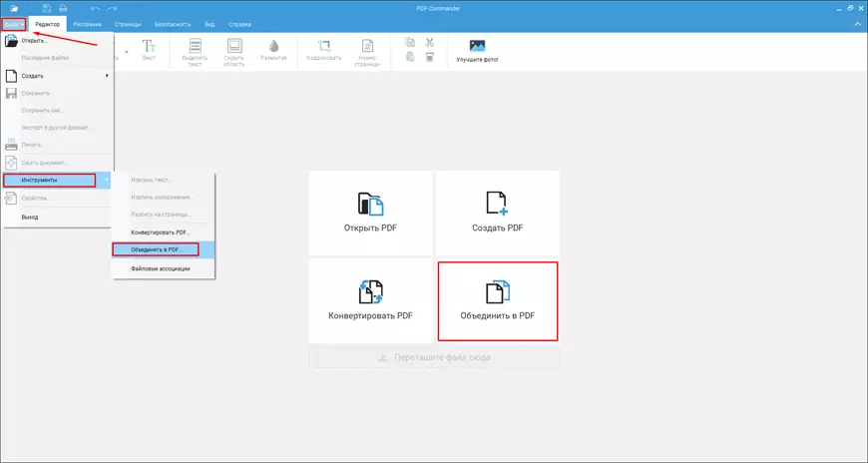Screen dimensions: 868x463
Task: Click the Перетащите файл сюда drop area
Action: point(435,358)
